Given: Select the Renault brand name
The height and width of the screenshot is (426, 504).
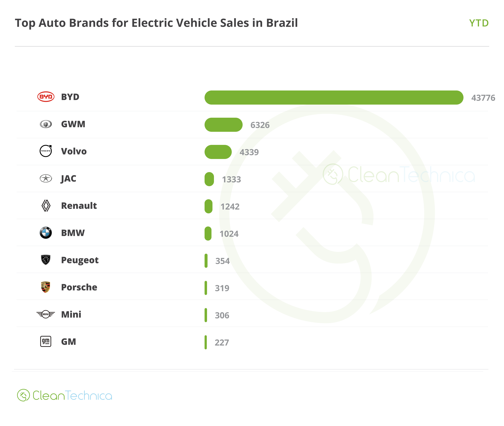Looking at the screenshot, I should tap(79, 206).
